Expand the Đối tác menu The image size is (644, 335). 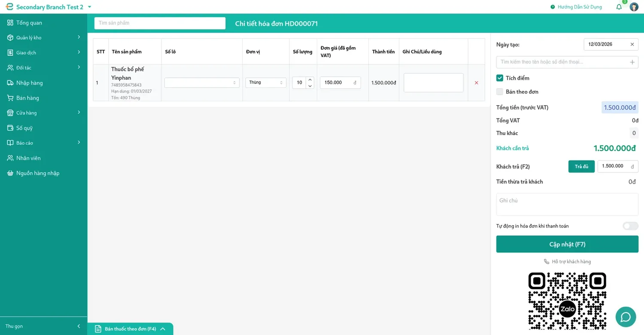click(x=43, y=68)
